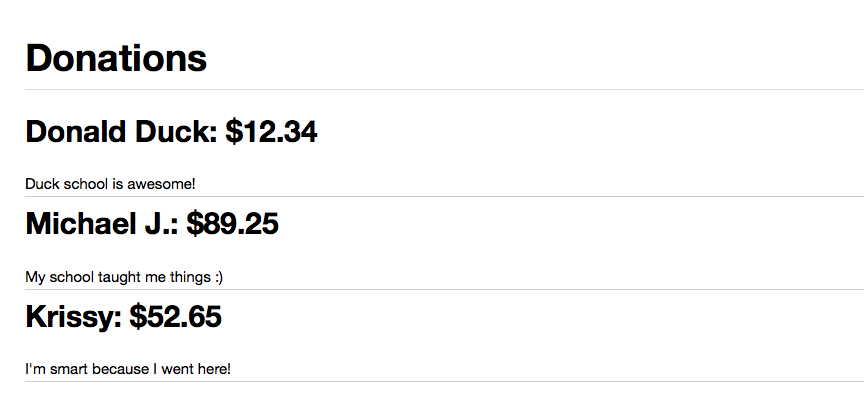Click the 'I'm smart because I went here!' comment
This screenshot has width=864, height=396.
click(128, 368)
